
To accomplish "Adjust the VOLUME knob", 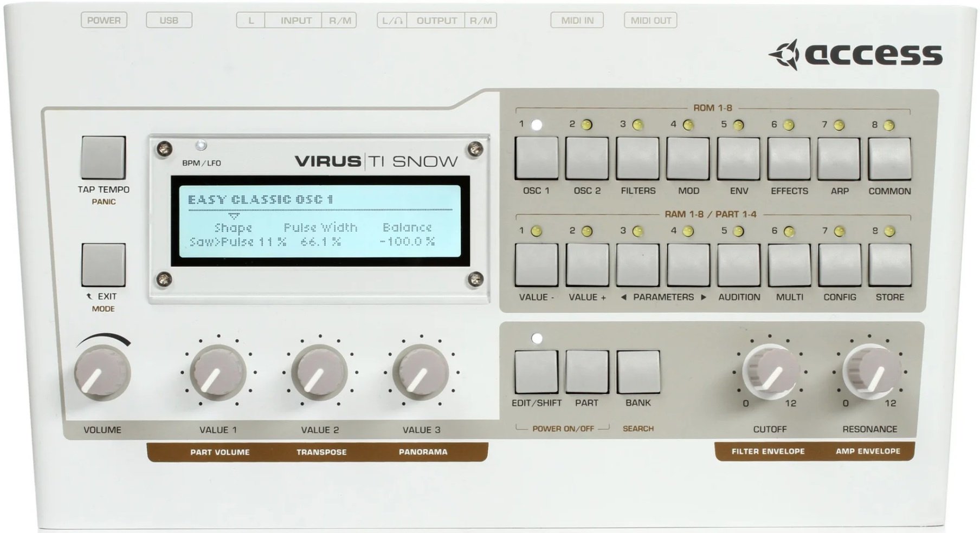I will pyautogui.click(x=102, y=372).
